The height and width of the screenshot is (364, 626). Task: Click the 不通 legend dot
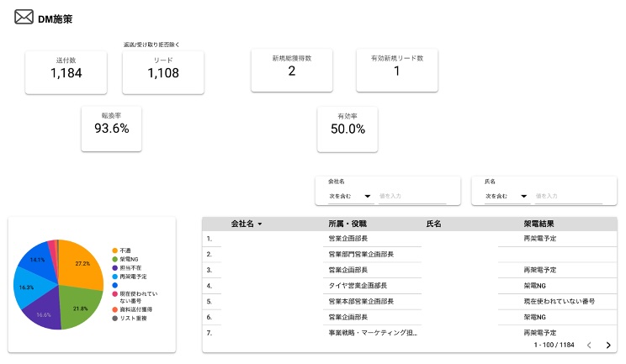tap(114, 251)
